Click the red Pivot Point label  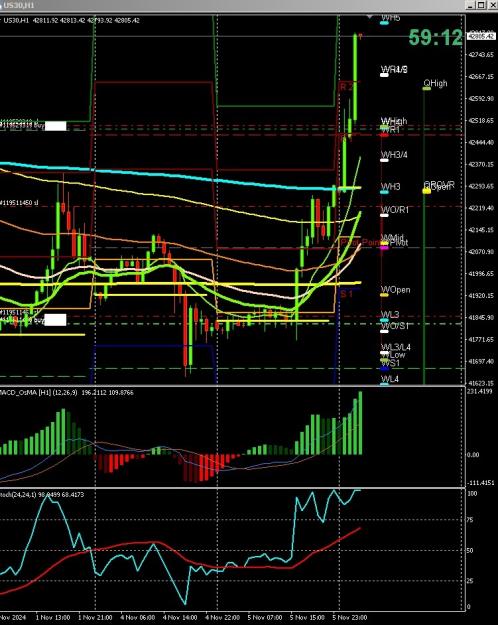360,242
